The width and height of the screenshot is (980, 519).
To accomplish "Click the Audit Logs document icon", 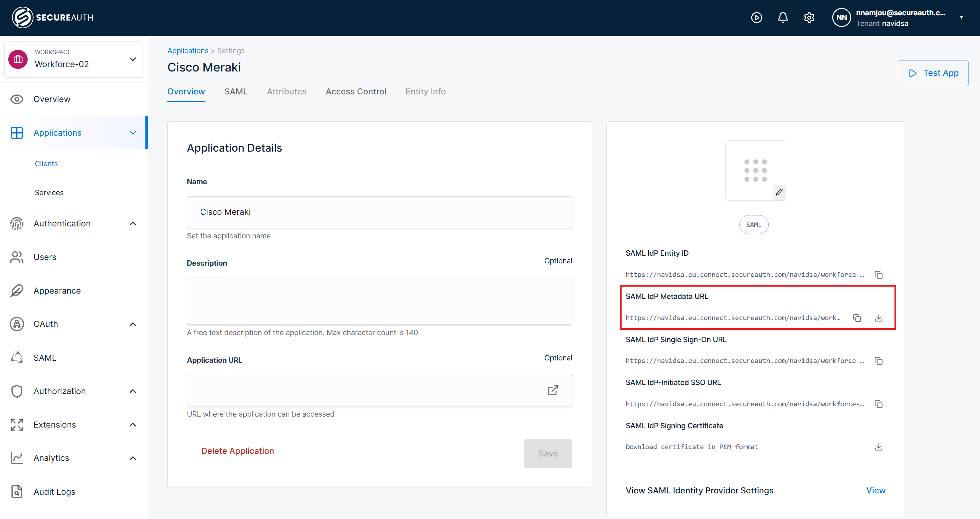I will pyautogui.click(x=17, y=492).
